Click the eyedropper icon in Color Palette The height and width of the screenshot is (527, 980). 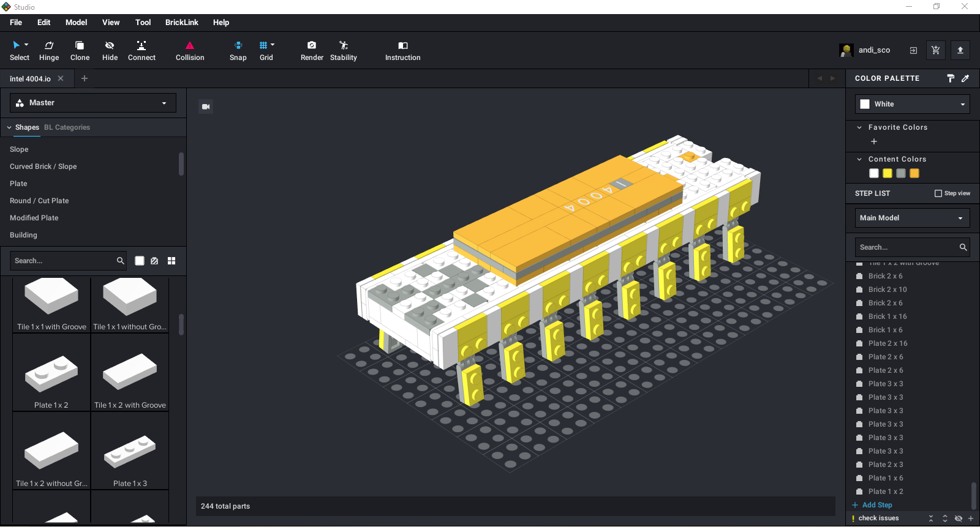pos(965,78)
